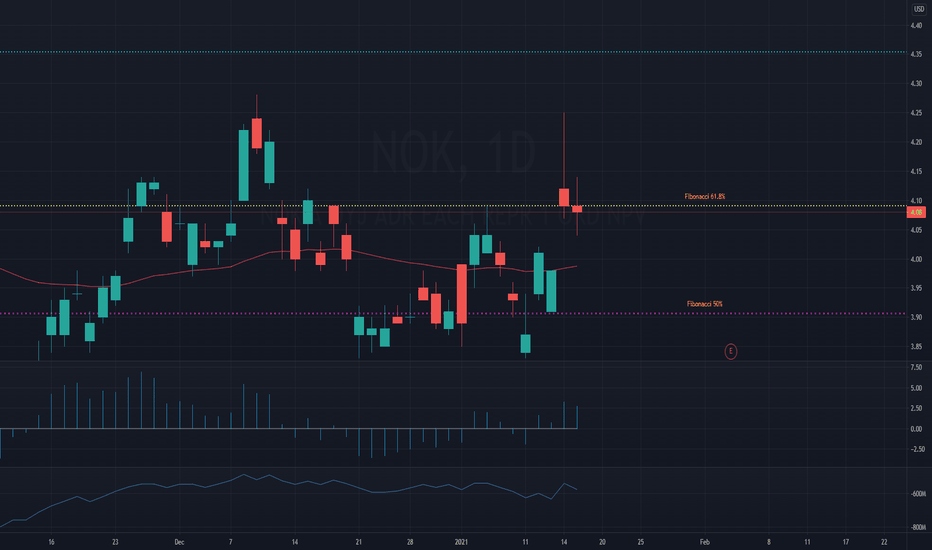Click the 22 label on the date axis
This screenshot has height=550, width=932.
(x=884, y=542)
